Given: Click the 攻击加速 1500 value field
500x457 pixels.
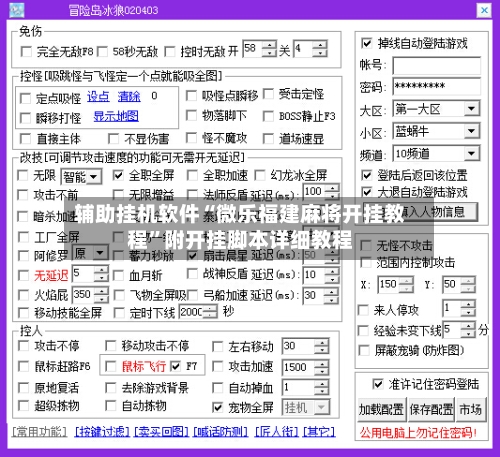Looking at the screenshot, I should 298,367.
